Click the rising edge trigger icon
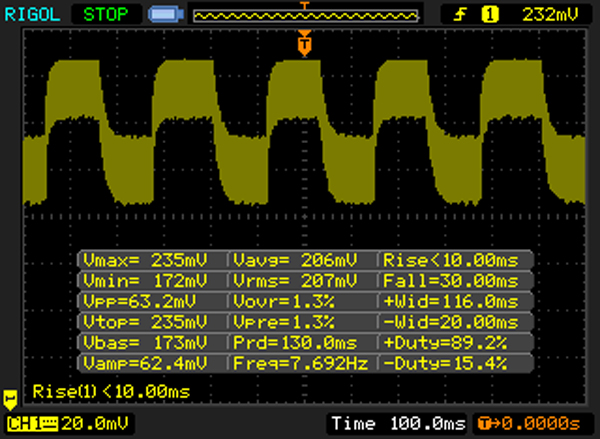 point(460,15)
